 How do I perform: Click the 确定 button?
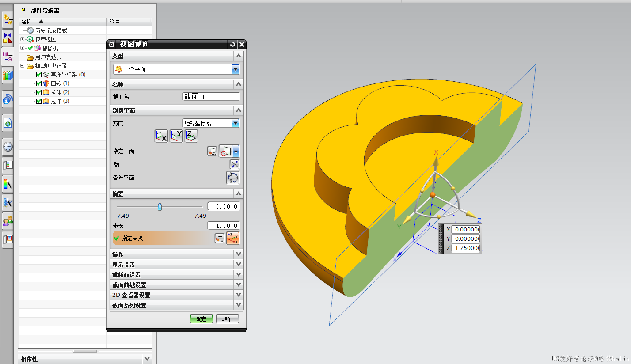[201, 319]
